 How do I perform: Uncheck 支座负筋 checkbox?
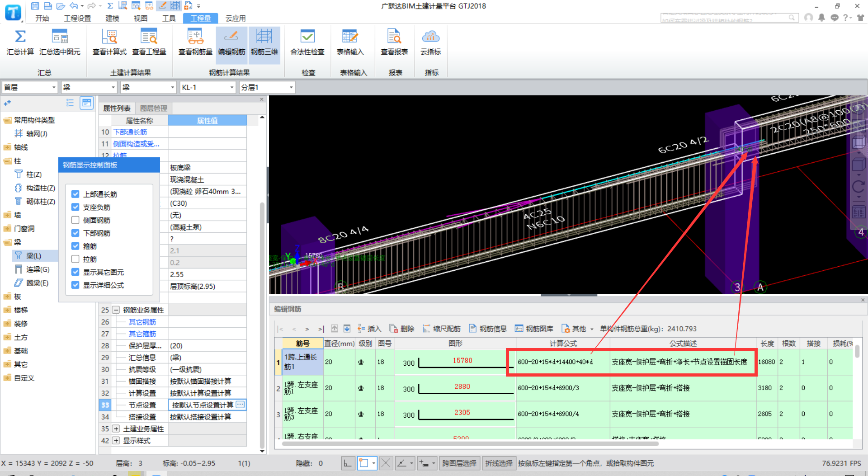75,207
